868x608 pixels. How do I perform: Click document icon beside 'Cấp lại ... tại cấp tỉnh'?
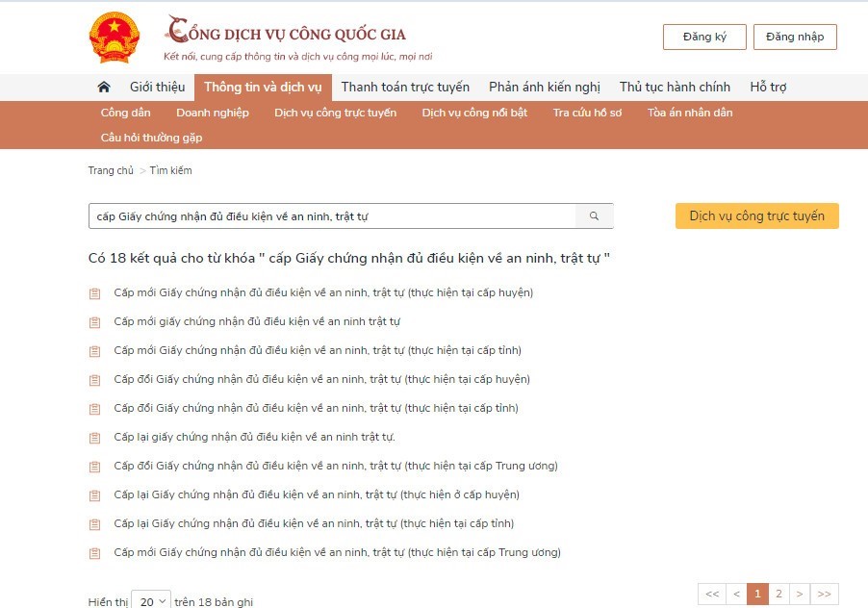pyautogui.click(x=94, y=524)
